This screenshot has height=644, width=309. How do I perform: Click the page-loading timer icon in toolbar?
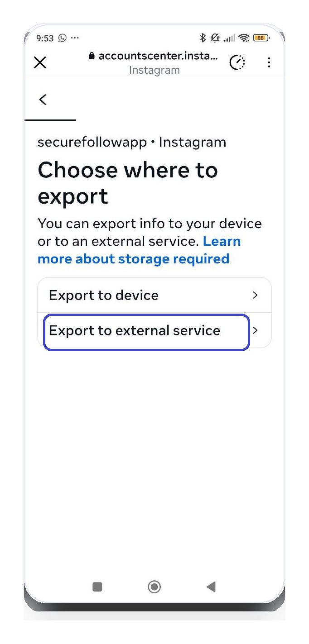237,62
